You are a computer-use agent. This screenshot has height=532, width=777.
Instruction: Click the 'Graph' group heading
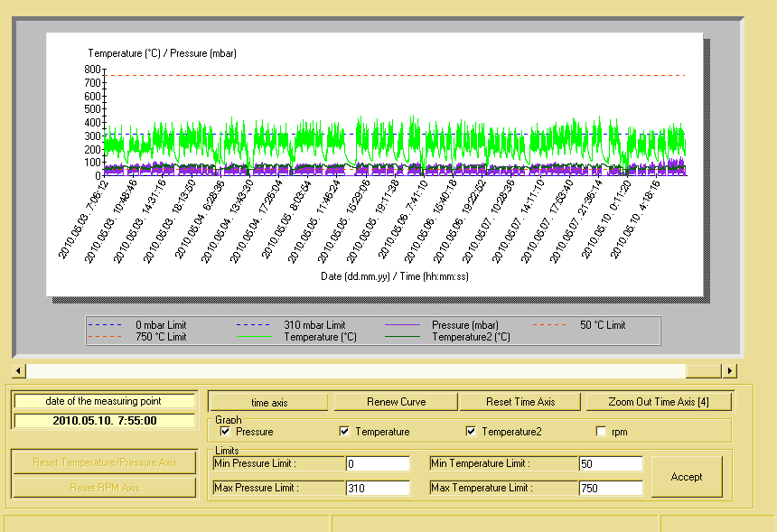[x=229, y=420]
